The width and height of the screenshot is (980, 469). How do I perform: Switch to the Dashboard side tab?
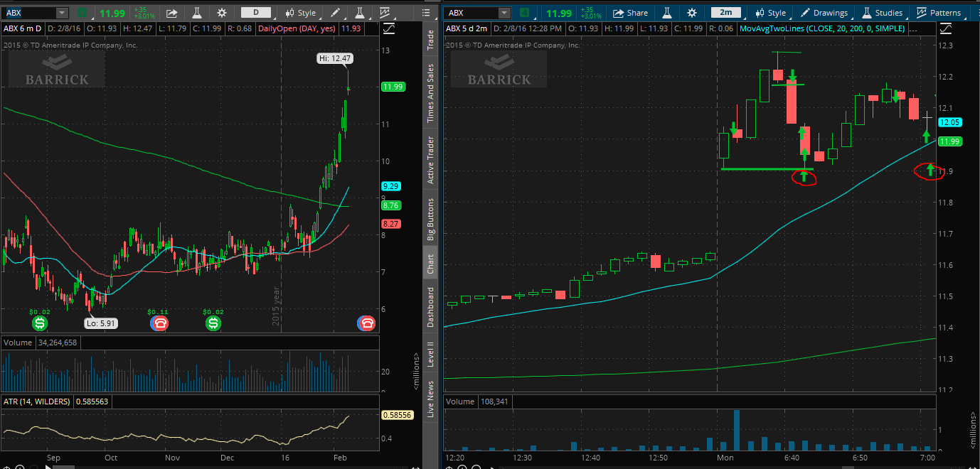click(430, 307)
